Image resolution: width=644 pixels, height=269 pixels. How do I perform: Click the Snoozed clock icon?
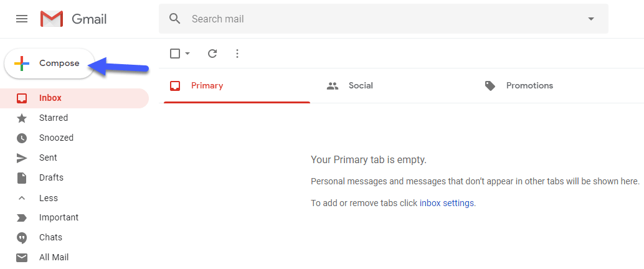(22, 138)
